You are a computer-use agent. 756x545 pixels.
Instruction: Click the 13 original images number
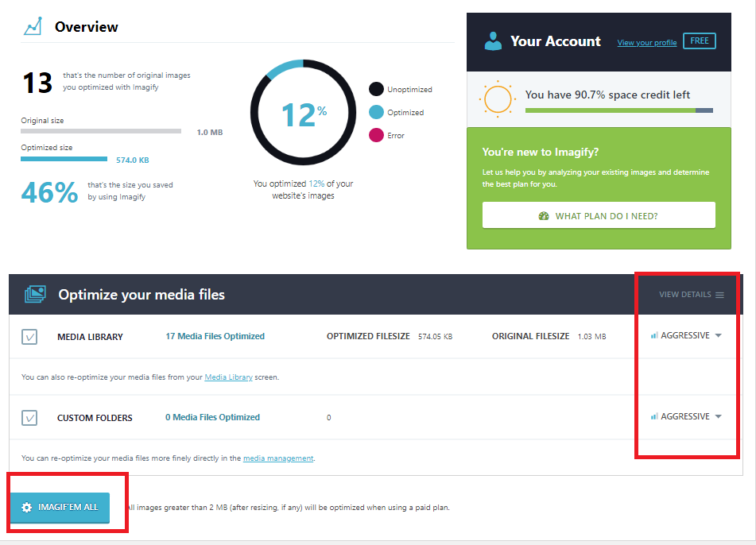(37, 83)
